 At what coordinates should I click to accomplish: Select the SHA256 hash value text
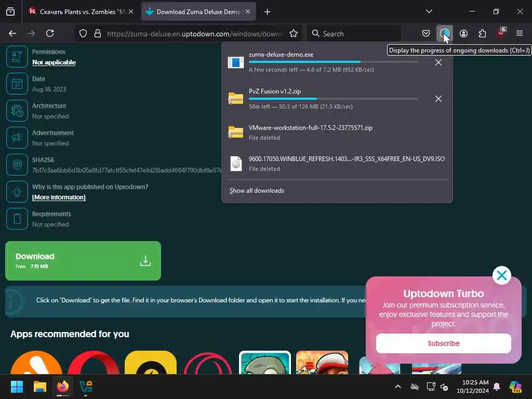[x=127, y=170]
